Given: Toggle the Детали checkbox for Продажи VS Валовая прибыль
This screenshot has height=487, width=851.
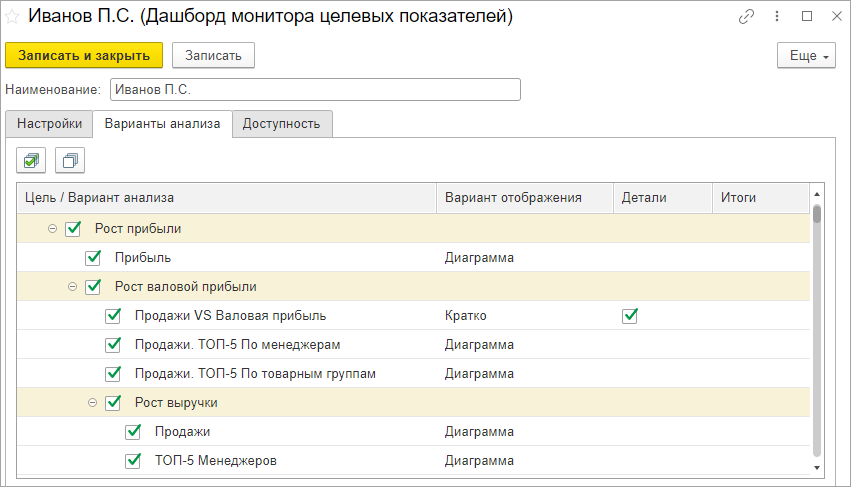Looking at the screenshot, I should point(630,316).
